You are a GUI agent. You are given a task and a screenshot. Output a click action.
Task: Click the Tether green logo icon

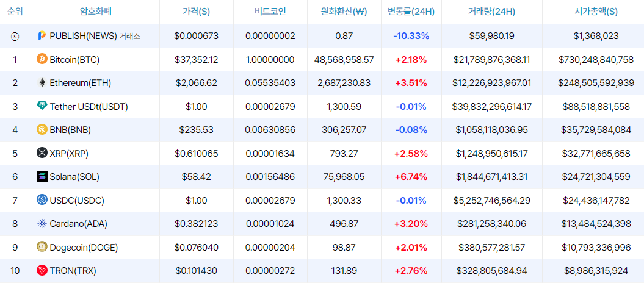coord(42,106)
